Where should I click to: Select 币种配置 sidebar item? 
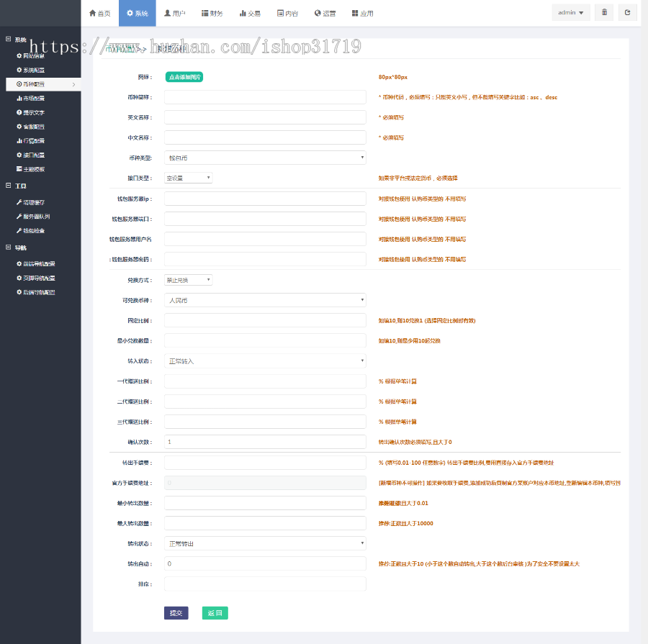coord(43,84)
